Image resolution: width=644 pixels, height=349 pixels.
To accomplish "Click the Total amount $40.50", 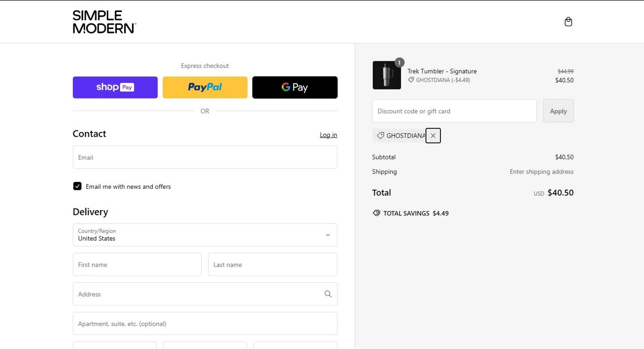I will pos(561,193).
